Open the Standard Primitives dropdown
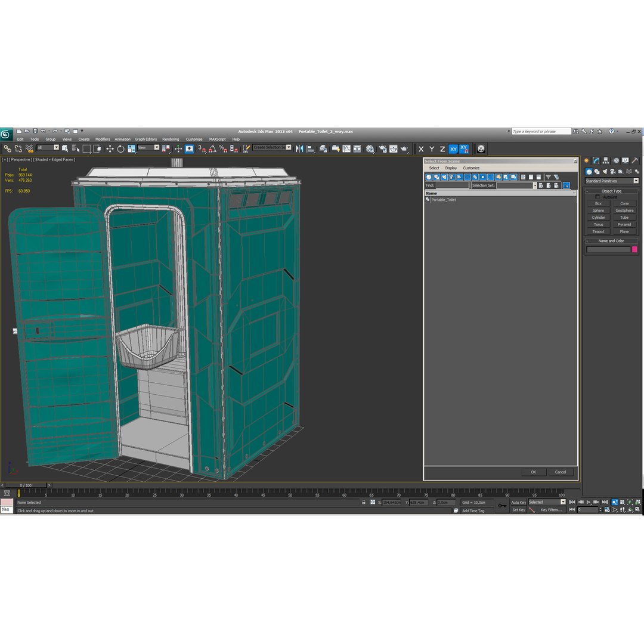The image size is (644, 644). pyautogui.click(x=612, y=181)
